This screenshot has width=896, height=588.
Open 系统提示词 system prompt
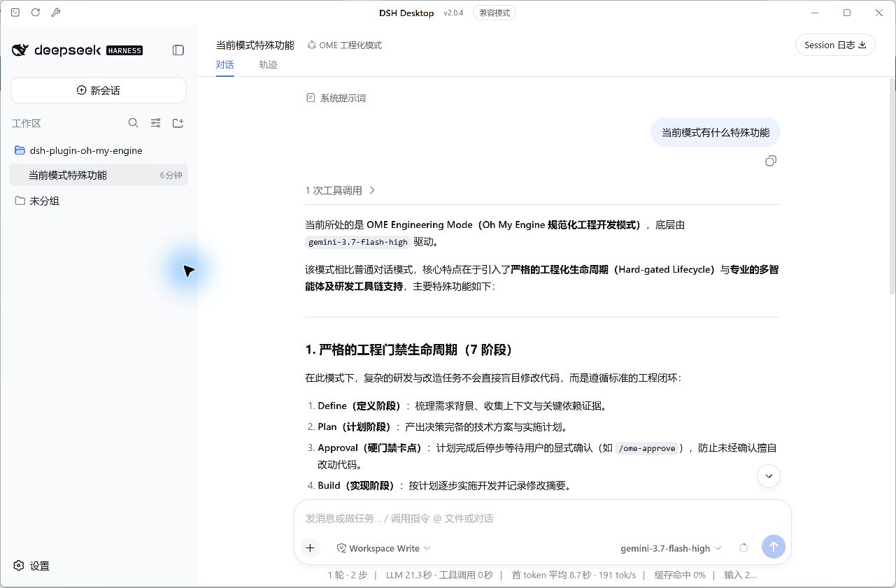(336, 99)
